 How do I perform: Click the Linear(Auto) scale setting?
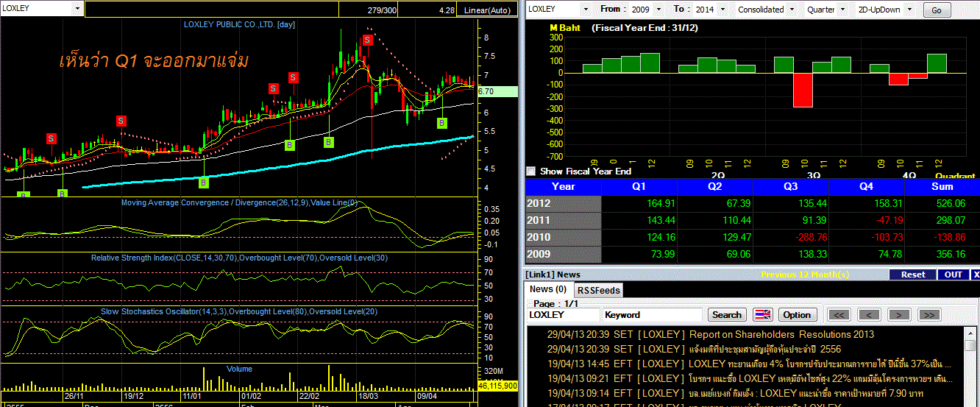[x=488, y=10]
